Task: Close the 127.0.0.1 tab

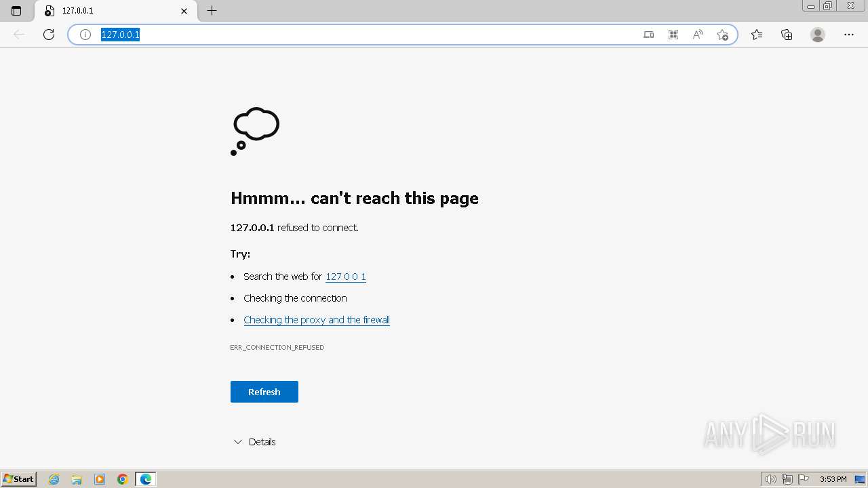Action: point(184,11)
